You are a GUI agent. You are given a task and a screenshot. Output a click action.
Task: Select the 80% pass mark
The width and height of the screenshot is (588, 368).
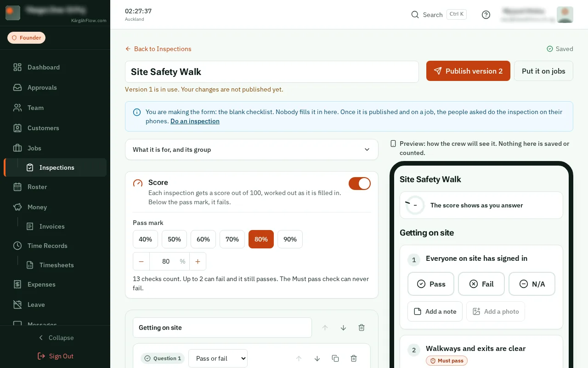[x=261, y=239]
